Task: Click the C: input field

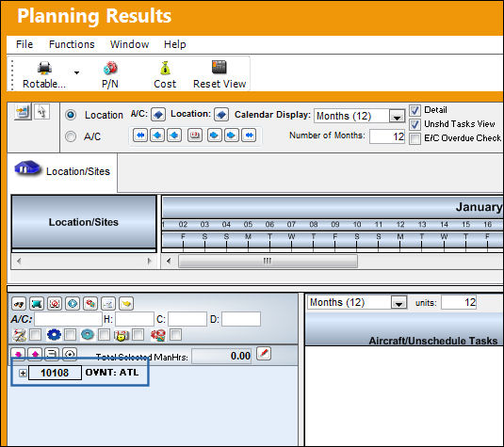Action: click(x=187, y=319)
